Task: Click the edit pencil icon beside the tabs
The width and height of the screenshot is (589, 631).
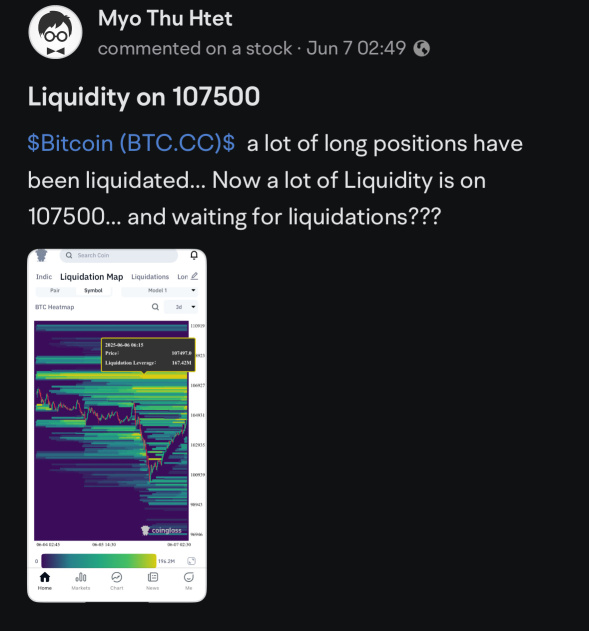Action: (x=194, y=276)
